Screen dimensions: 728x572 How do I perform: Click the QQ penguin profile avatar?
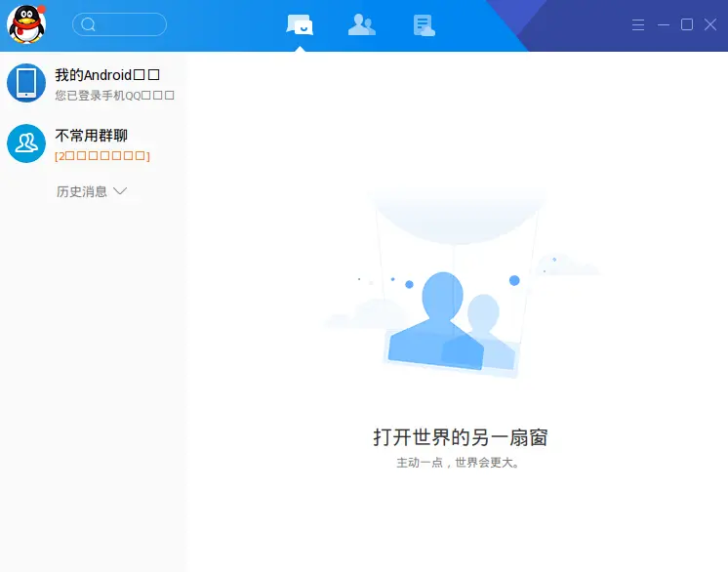point(25,25)
